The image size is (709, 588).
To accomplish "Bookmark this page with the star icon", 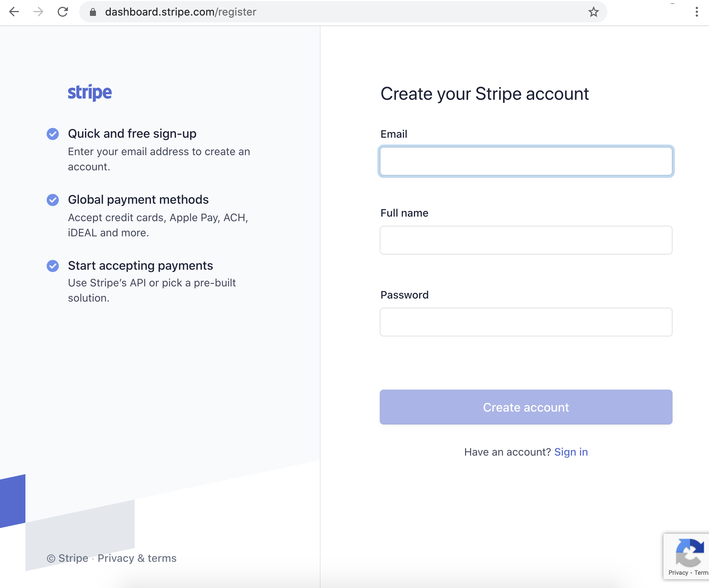I will (593, 12).
